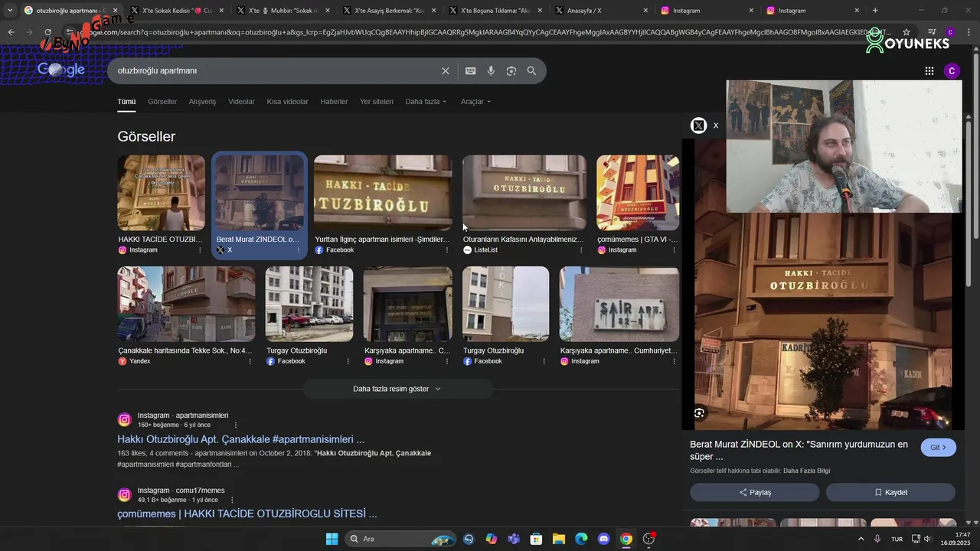The image size is (980, 551).
Task: Open the Karşıyaka apartname SAİR APT. thumbnail
Action: (x=619, y=304)
